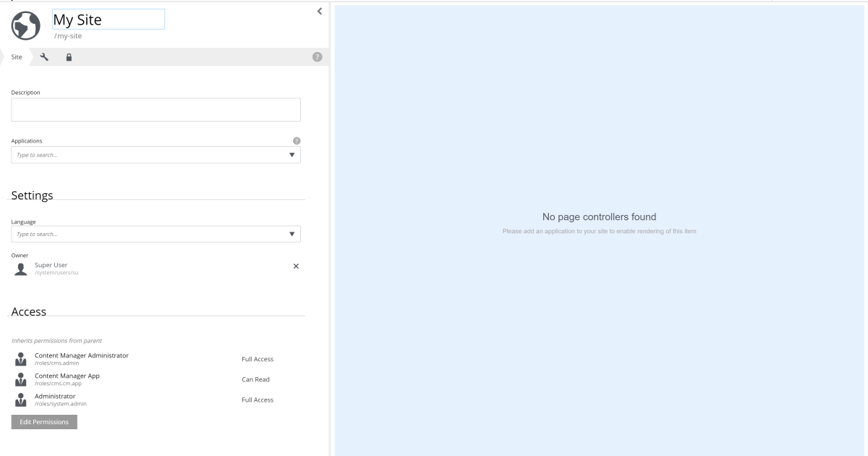Viewport: 868px width, 456px height.
Task: Click the help icon on the tab bar
Action: click(317, 56)
